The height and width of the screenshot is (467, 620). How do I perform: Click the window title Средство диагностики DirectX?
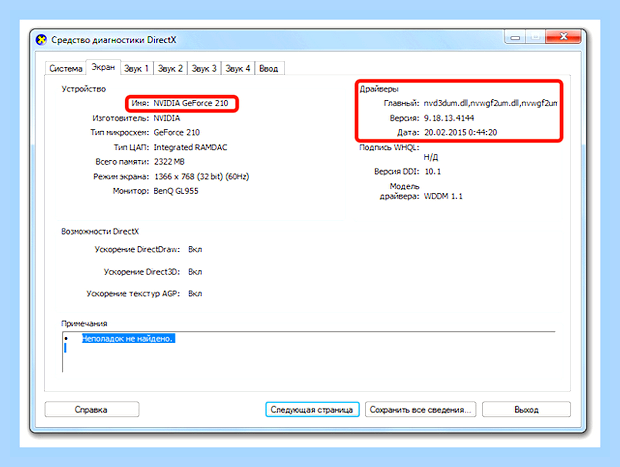114,40
